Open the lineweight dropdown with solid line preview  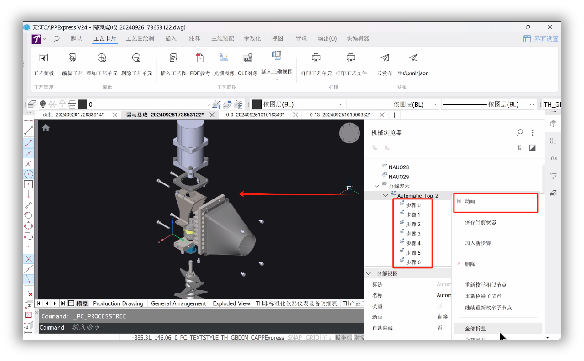pos(531,105)
